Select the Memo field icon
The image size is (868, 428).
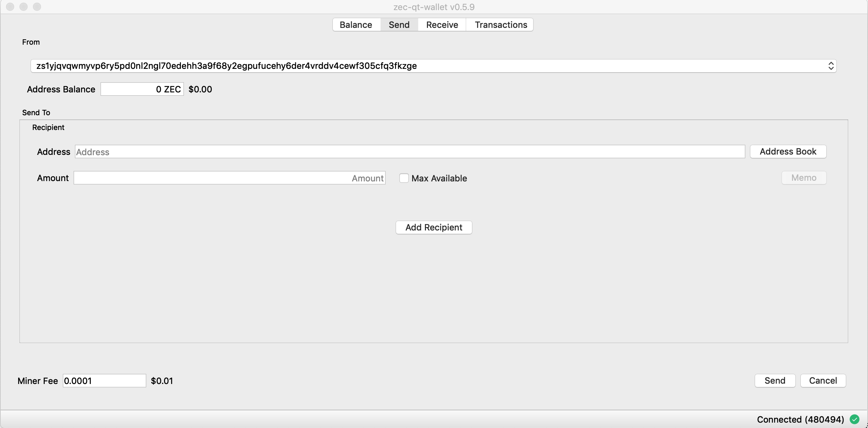(x=804, y=177)
